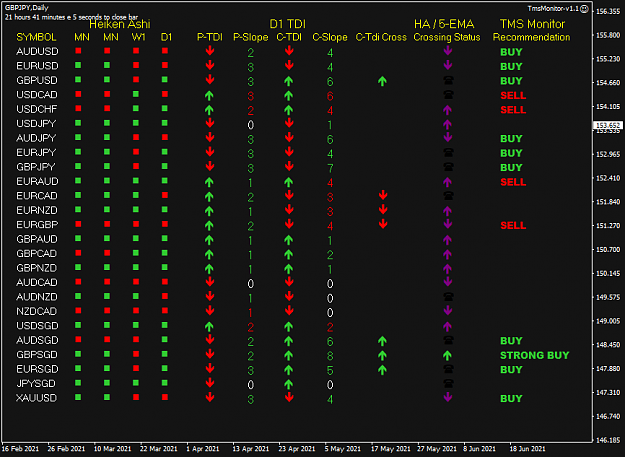Click the green P-TDI arrow for USDCAD
Screen dimensions: 625x457
(x=209, y=96)
